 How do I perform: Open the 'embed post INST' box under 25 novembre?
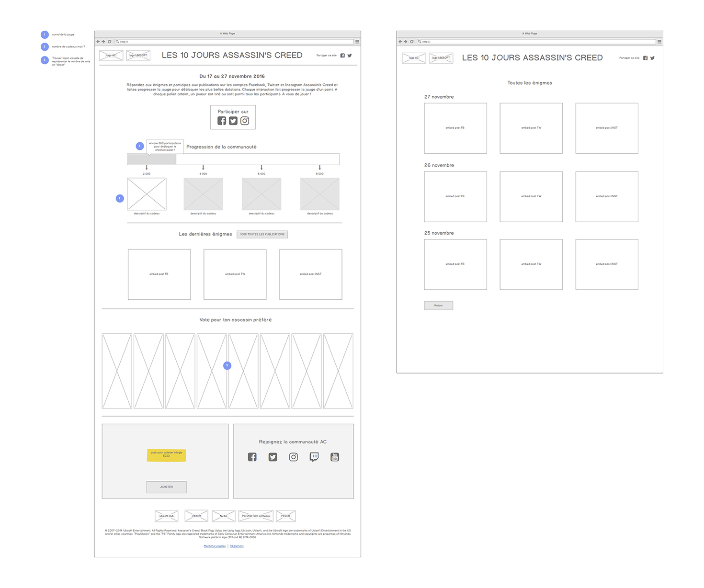click(607, 265)
